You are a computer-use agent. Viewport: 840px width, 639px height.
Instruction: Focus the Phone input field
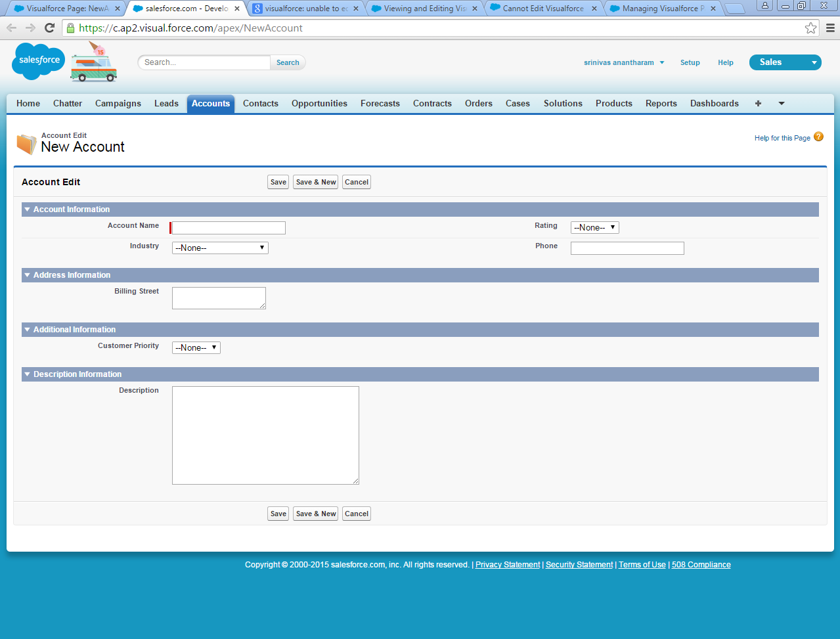coord(627,248)
